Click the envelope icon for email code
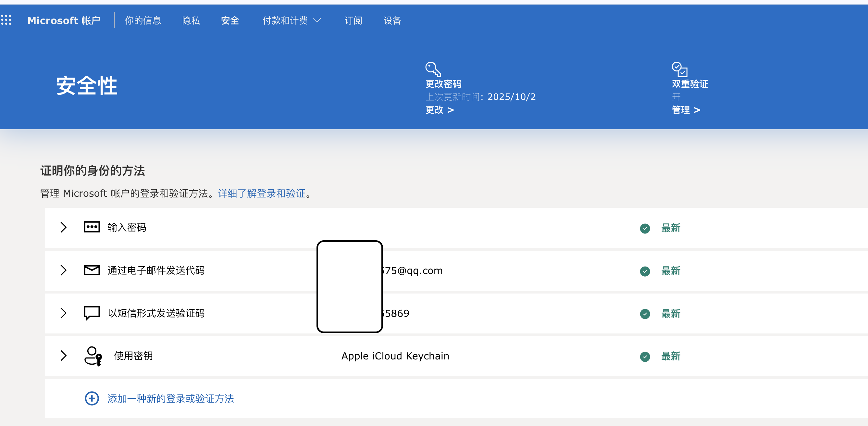The height and width of the screenshot is (426, 868). (x=92, y=270)
